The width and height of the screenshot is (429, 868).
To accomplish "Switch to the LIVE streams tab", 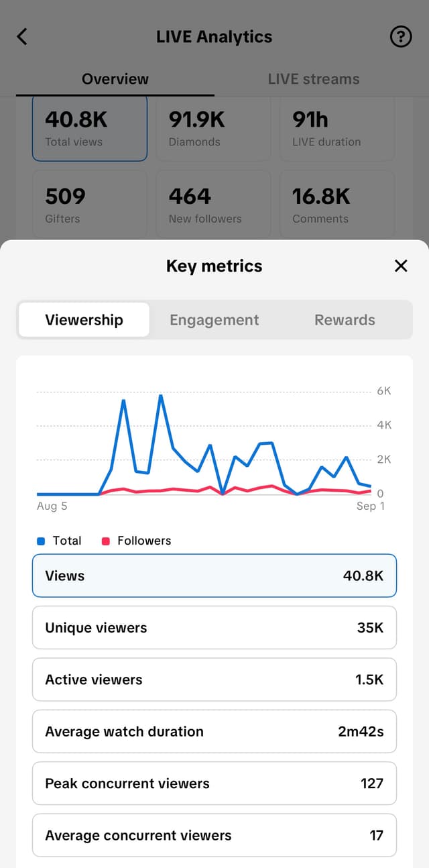I will [313, 78].
